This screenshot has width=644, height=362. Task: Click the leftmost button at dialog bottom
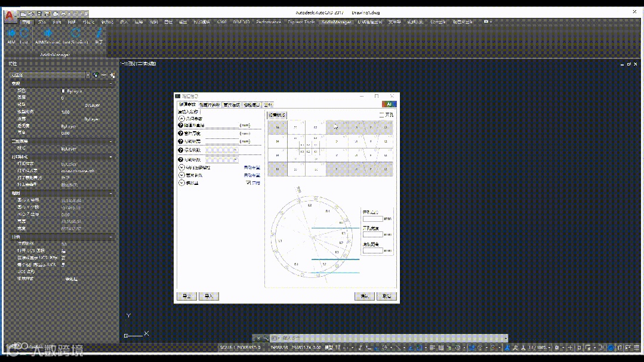click(187, 296)
